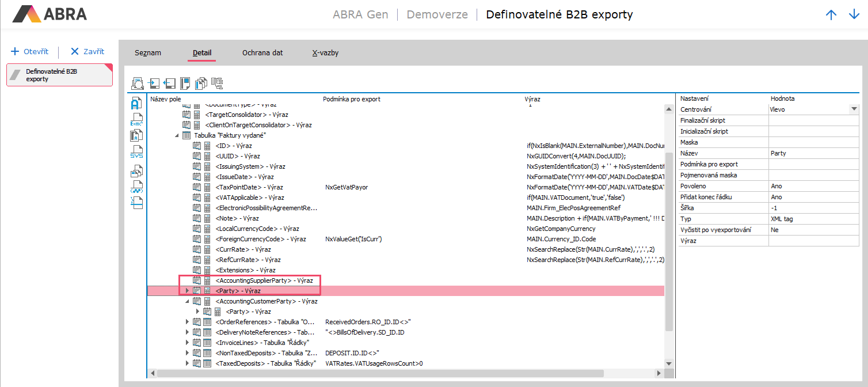Click the Otevřít button
The height and width of the screenshot is (387, 868).
point(30,51)
